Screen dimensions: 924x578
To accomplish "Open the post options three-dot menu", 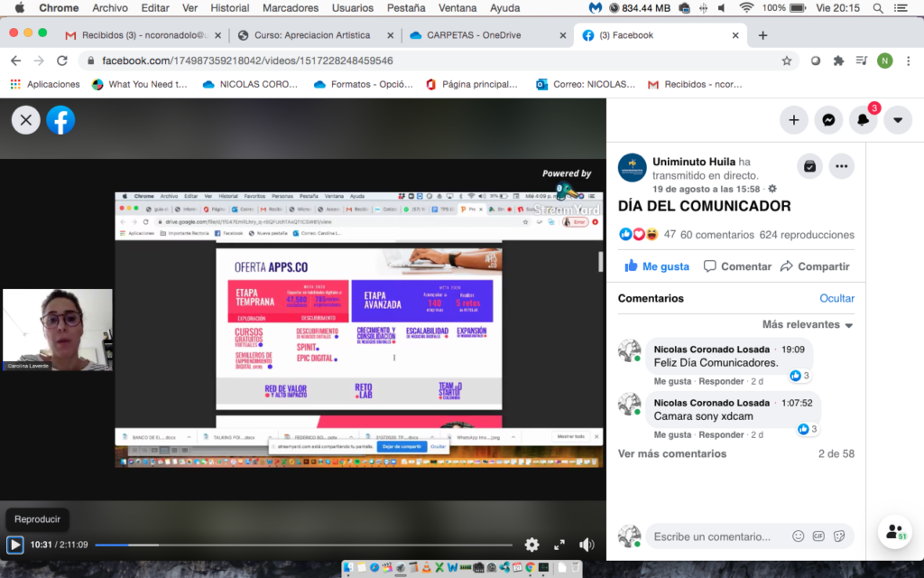I will click(842, 166).
